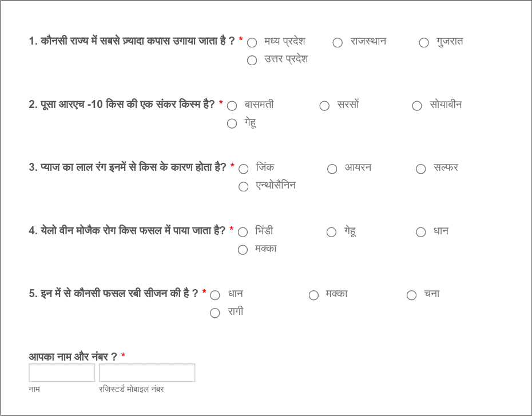
Task: Choose मक्का as answer to question 4
Action: (x=243, y=250)
